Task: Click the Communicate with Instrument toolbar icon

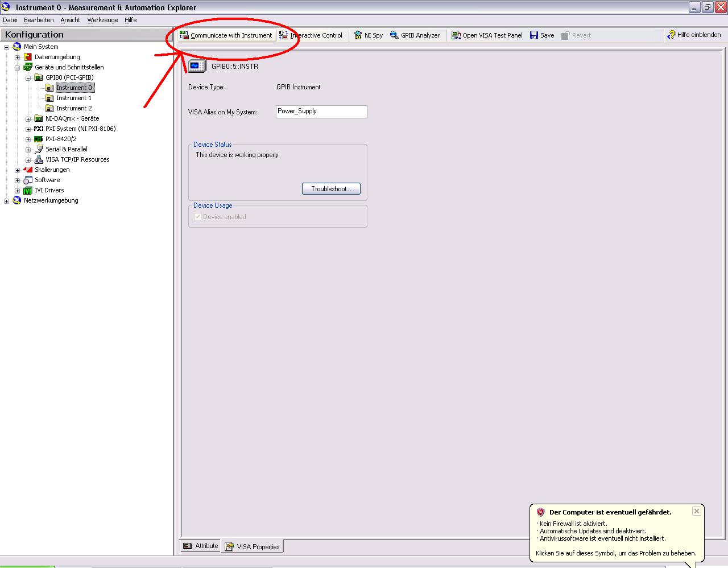Action: (184, 35)
